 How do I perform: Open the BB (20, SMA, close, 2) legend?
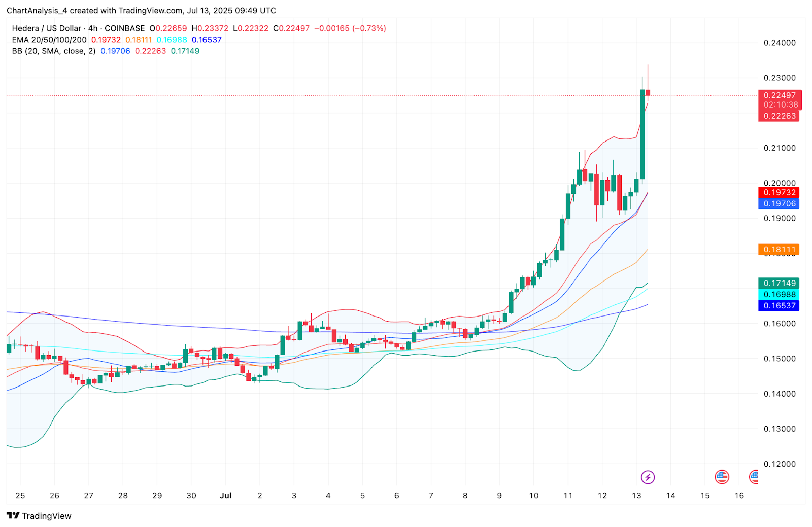54,51
